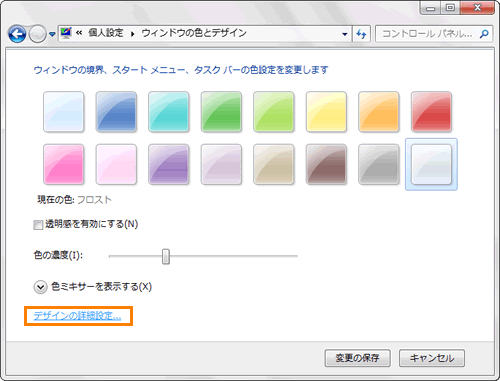Select the pale lavender color swatch
The image size is (500, 381).
point(221,164)
